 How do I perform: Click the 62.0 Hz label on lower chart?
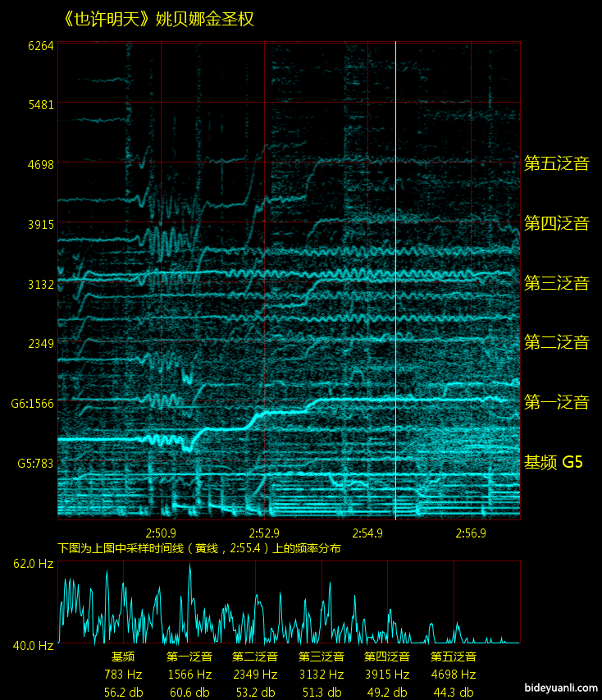click(33, 564)
